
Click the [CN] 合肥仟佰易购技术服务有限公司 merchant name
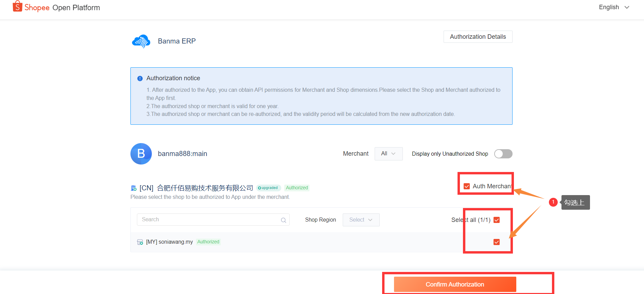point(196,188)
